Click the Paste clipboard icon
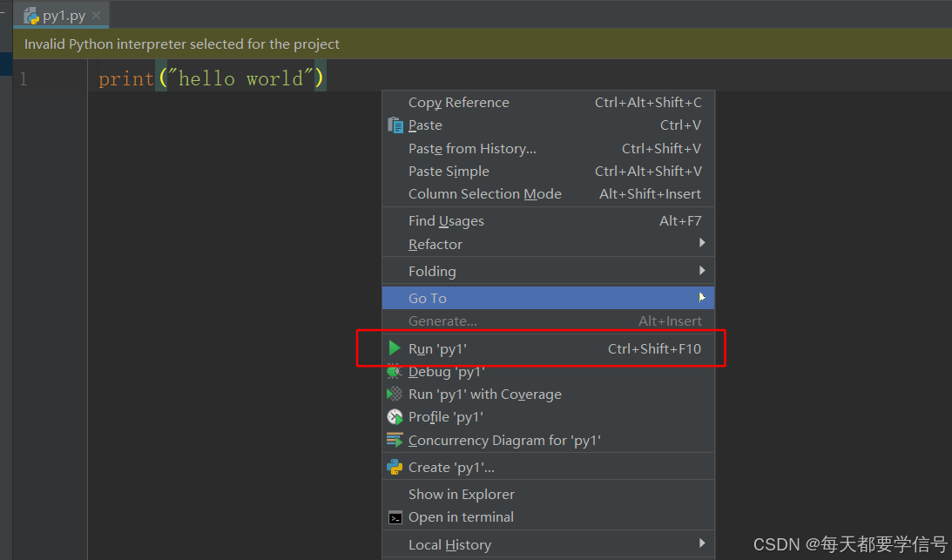This screenshot has height=560, width=952. [395, 125]
